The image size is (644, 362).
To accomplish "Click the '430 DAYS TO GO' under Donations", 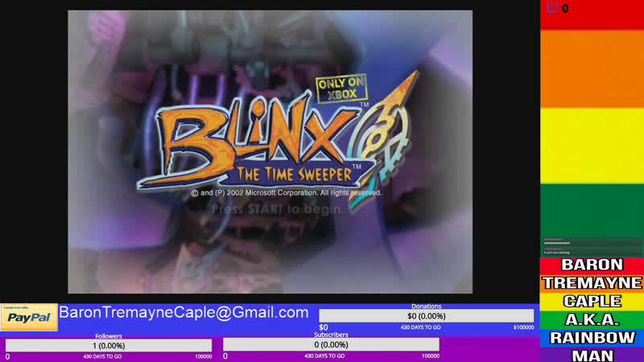I will coord(420,327).
